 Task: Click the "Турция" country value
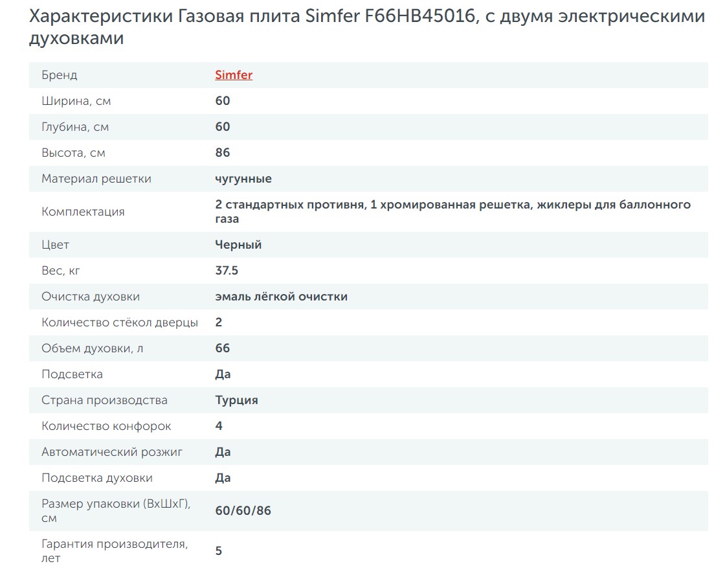(x=237, y=400)
